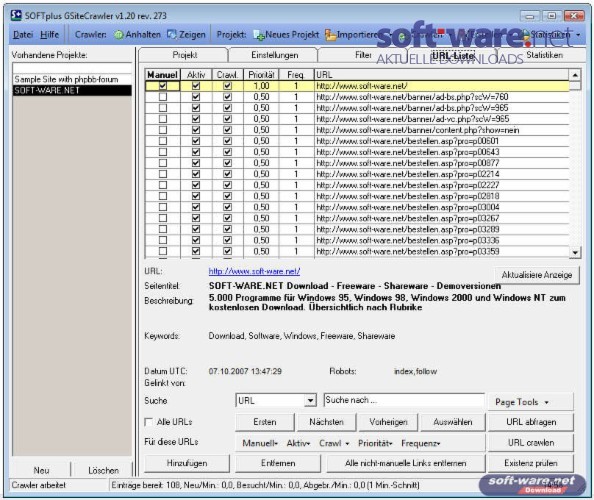Toggle Aktiv checkbox for bestellen.asp?pro=p00601 row
The height and width of the screenshot is (500, 594).
(x=196, y=141)
